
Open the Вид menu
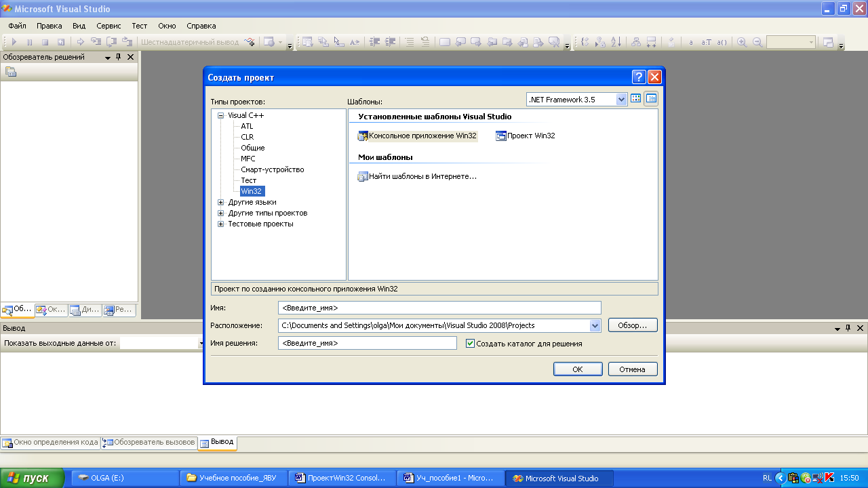click(79, 26)
